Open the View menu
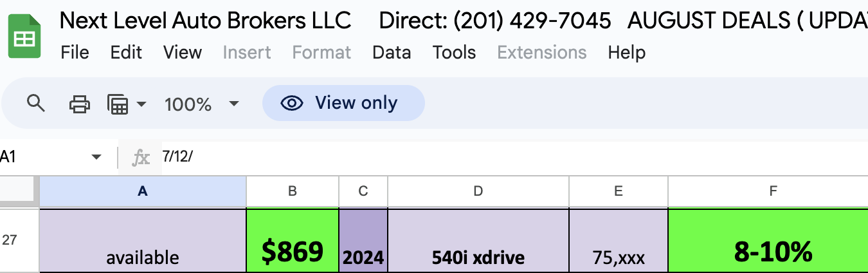This screenshot has height=273, width=868. (183, 52)
